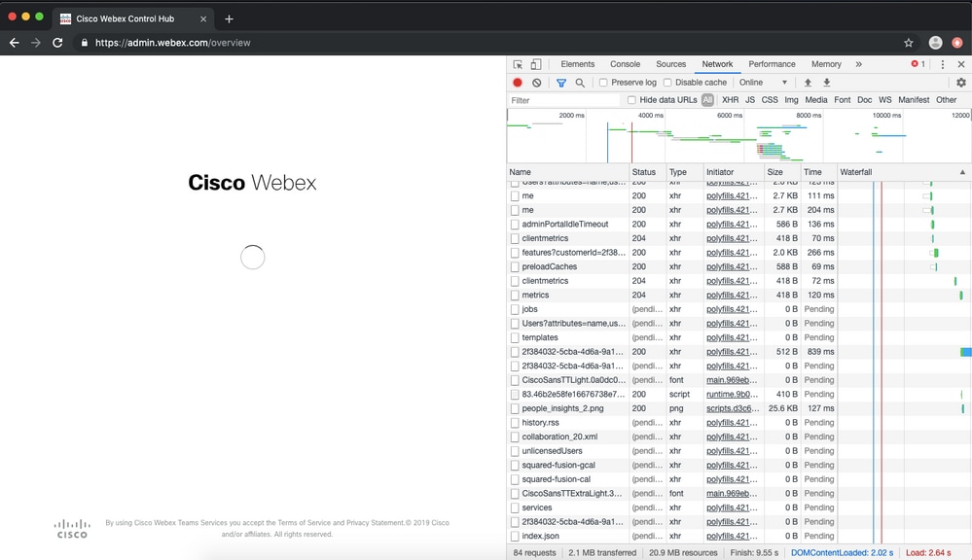Go forward in browser history
This screenshot has width=972, height=560.
[36, 43]
